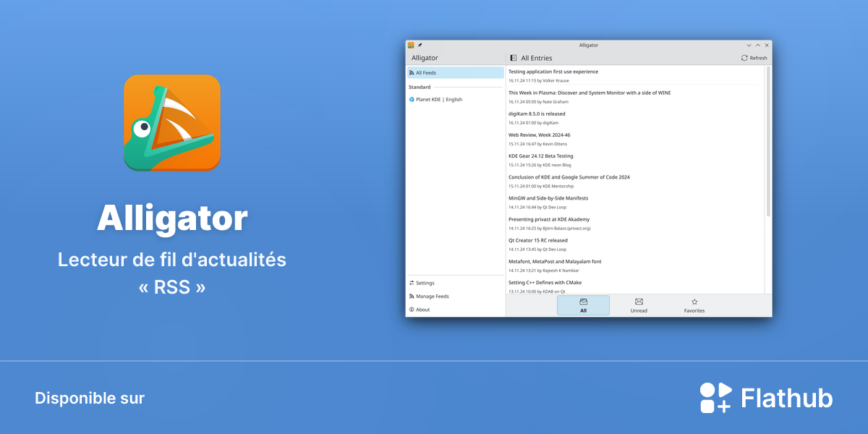Click the Favorites star icon
Viewport: 868px width, 434px height.
pyautogui.click(x=694, y=302)
